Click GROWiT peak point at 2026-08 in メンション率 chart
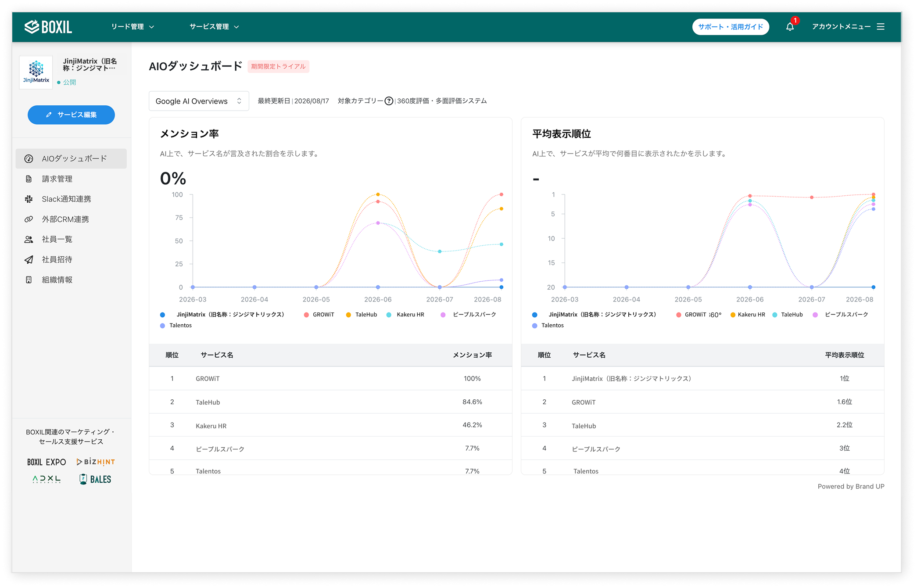The image size is (917, 588). (501, 194)
